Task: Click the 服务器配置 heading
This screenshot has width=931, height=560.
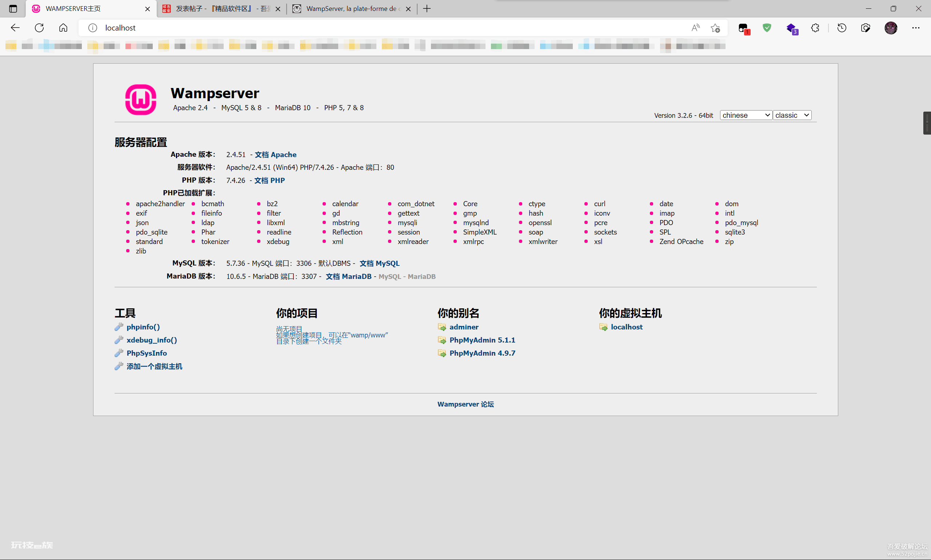Action: (141, 142)
